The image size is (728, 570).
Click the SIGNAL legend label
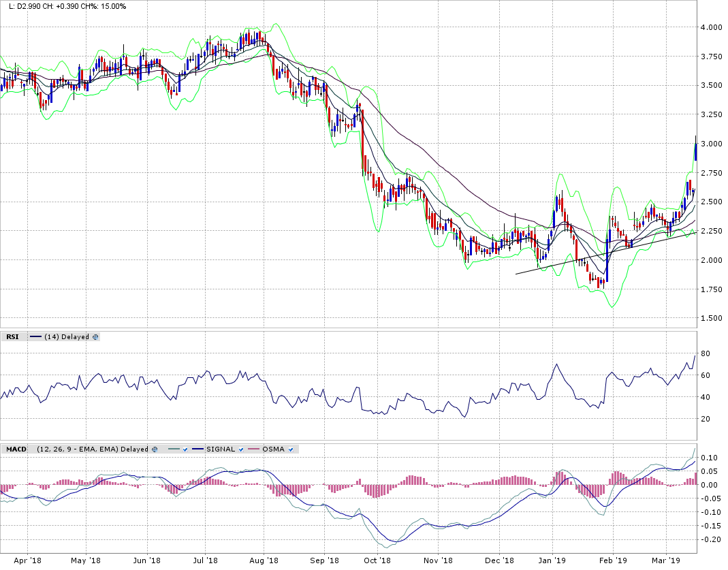[221, 449]
